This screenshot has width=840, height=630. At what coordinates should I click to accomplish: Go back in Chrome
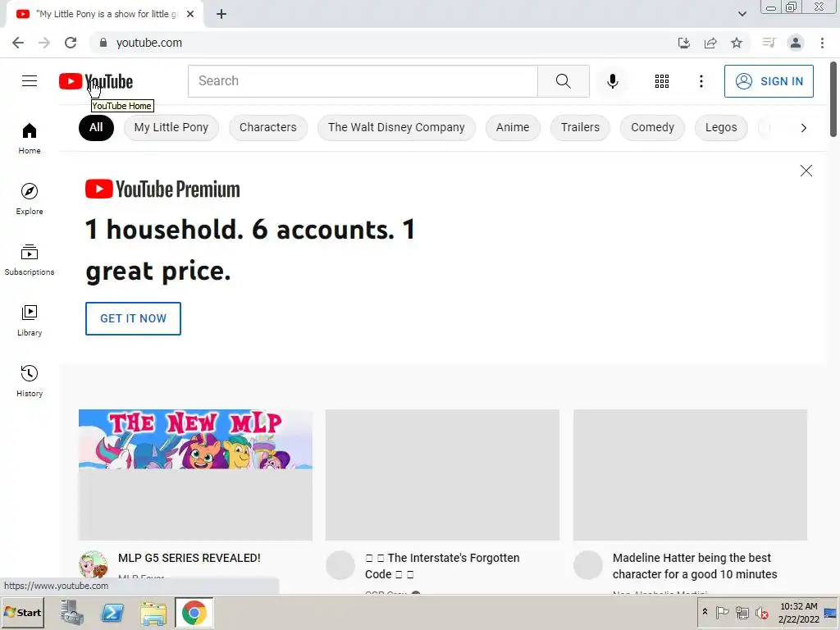click(x=18, y=43)
